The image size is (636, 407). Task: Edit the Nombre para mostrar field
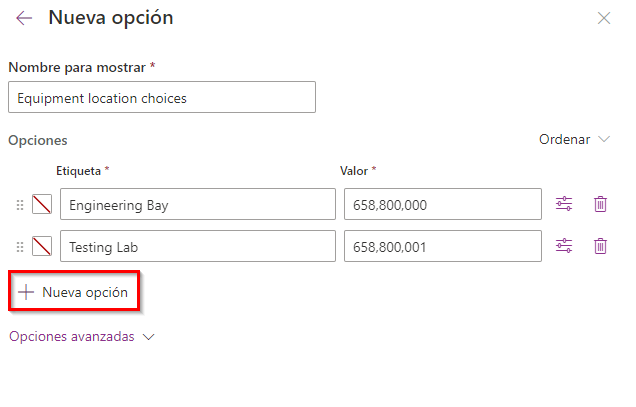tap(162, 97)
